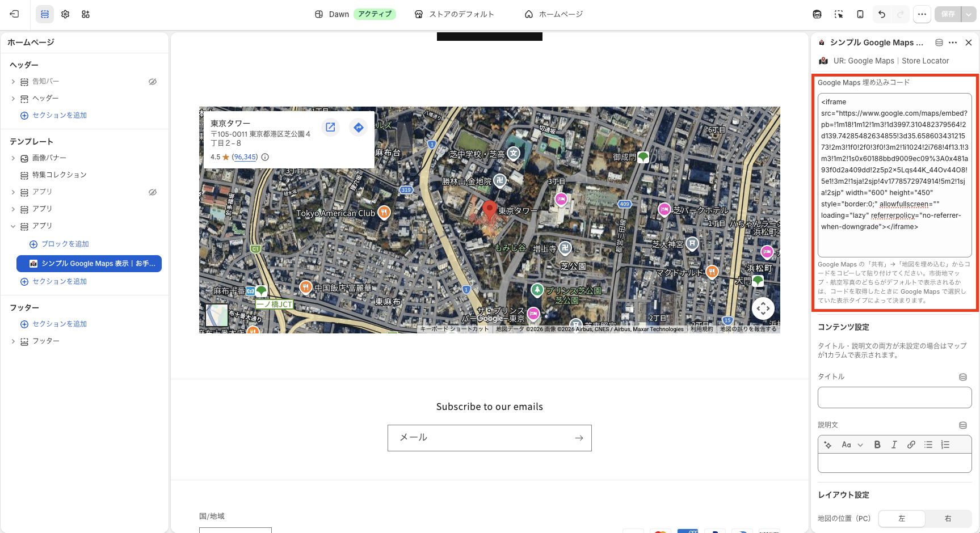Click the 保存 button

(948, 14)
